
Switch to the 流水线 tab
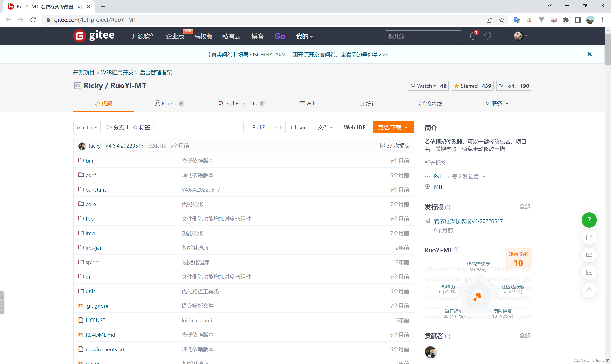click(431, 104)
